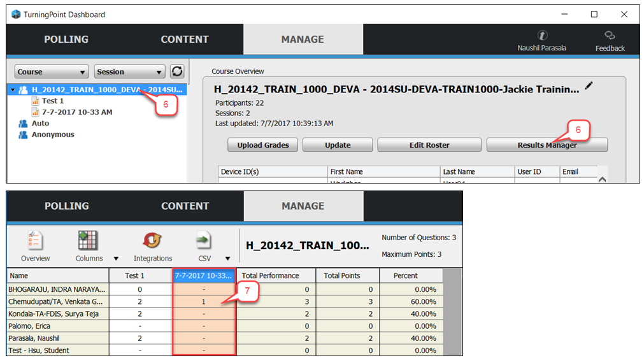Click the Name column header in the results table
This screenshot has height=360, width=644.
tap(58, 276)
